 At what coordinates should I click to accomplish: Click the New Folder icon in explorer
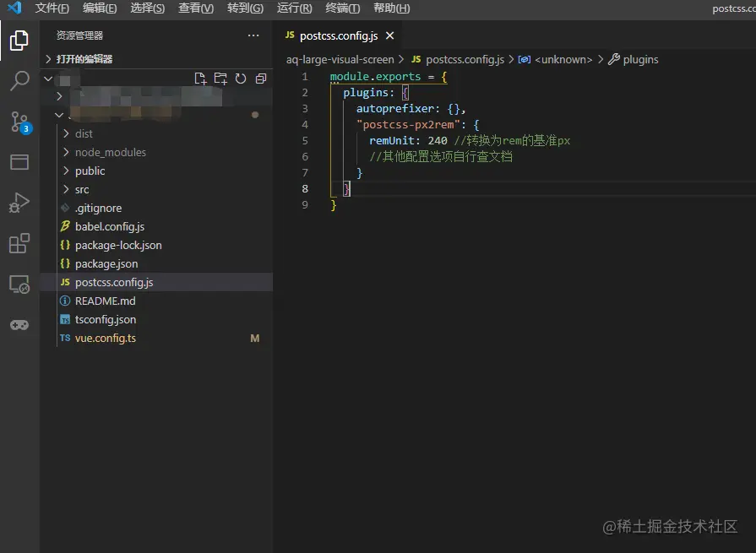point(220,79)
